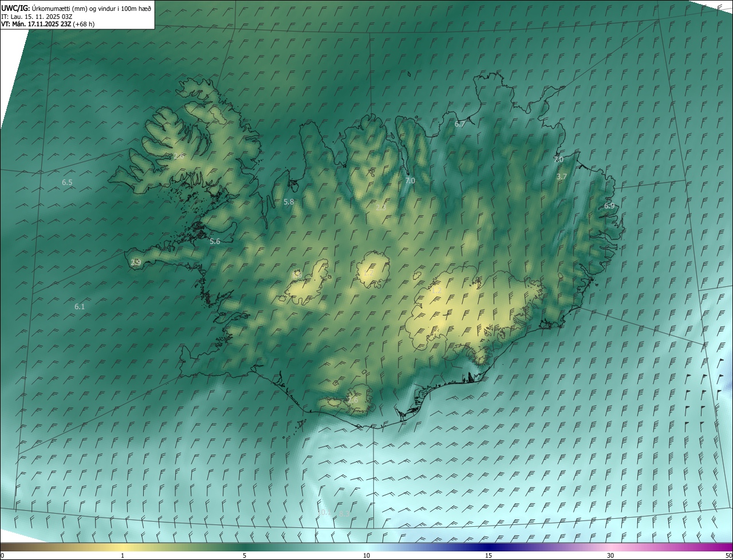Click the 5.8 value on the map

(289, 202)
